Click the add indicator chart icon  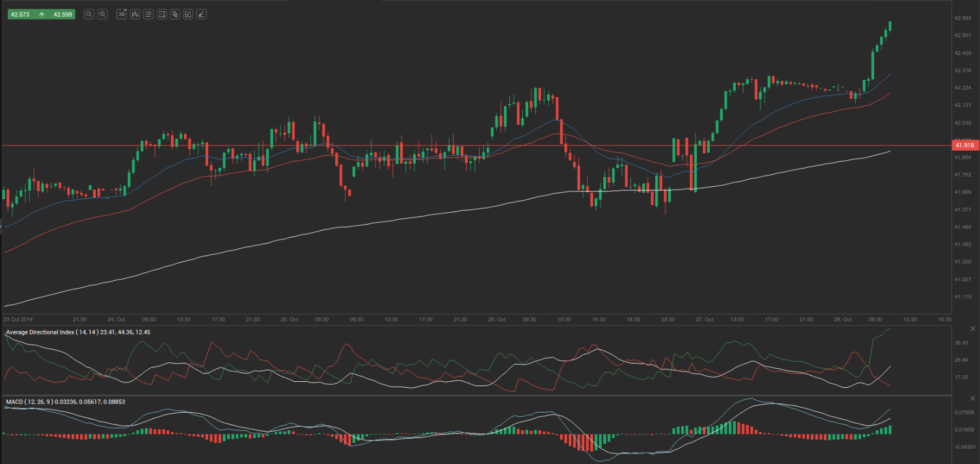click(x=161, y=14)
